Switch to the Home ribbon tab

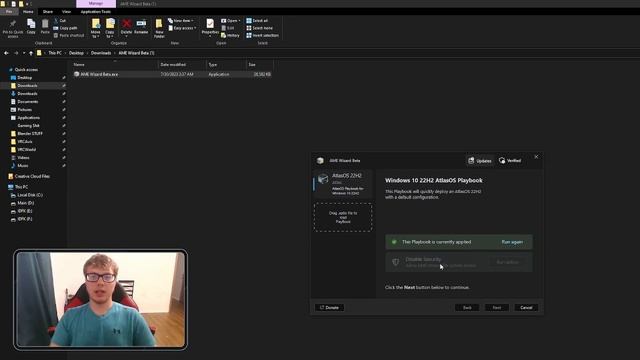pyautogui.click(x=28, y=12)
